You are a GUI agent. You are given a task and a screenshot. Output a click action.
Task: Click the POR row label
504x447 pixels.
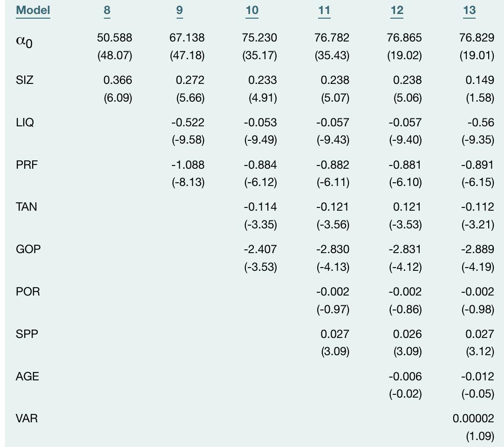click(x=27, y=292)
